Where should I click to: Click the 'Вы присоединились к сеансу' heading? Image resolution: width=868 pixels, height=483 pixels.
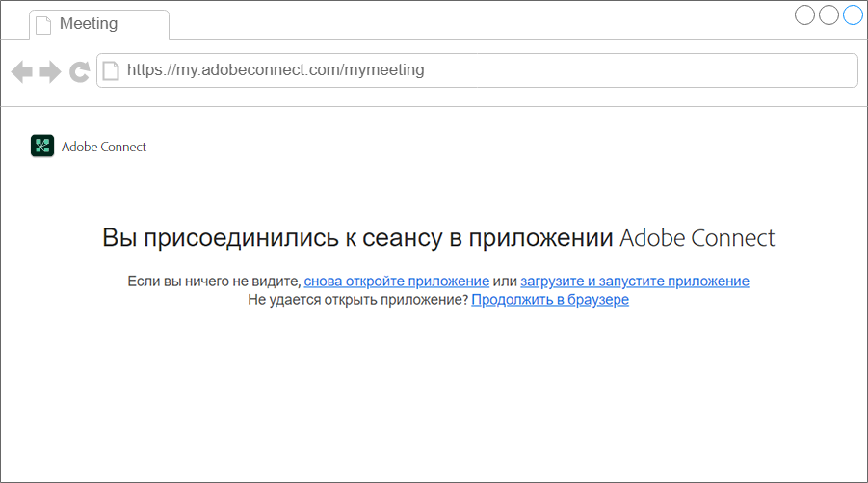(x=438, y=237)
